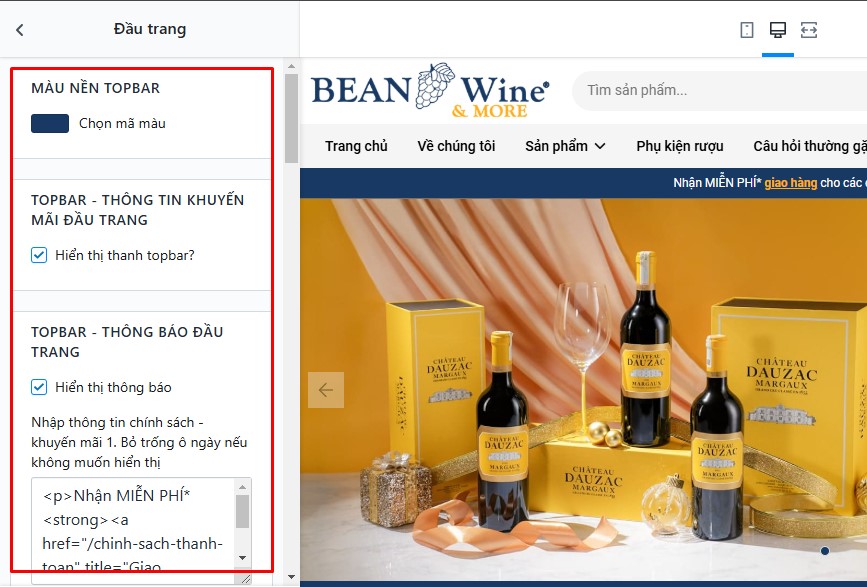Click the previous slide arrow on banner
Viewport: 867px width, 587px height.
326,390
